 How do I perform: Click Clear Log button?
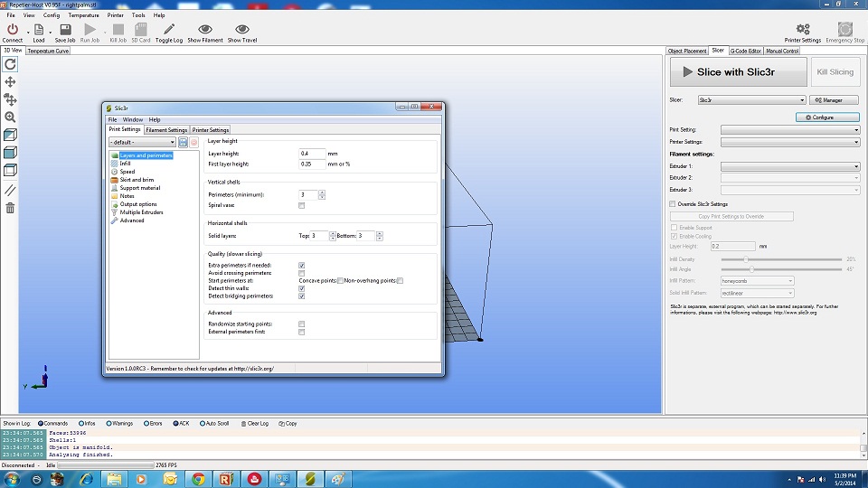pyautogui.click(x=255, y=424)
